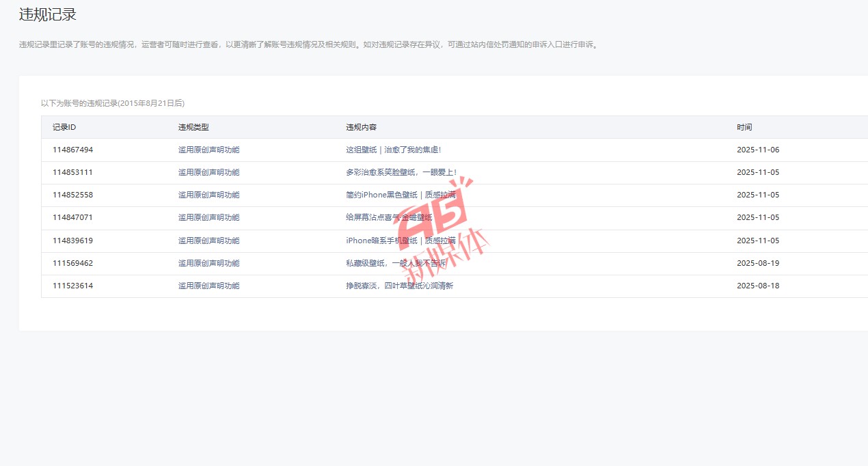This screenshot has width=868, height=466.
Task: Click 滥用原创声明功能 for record 114867494
Action: coord(208,150)
